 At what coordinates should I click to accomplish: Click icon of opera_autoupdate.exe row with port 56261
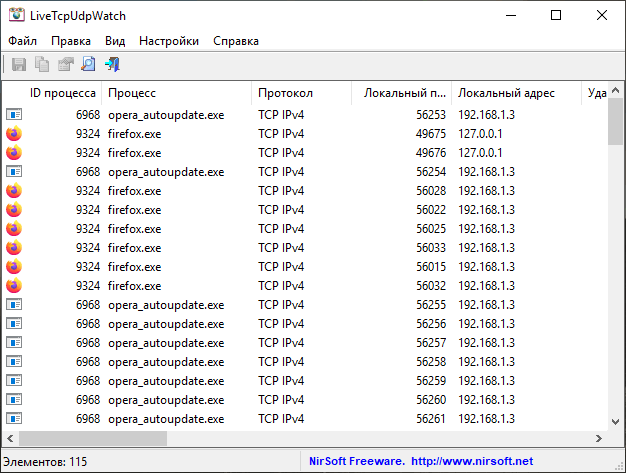pyautogui.click(x=14, y=419)
